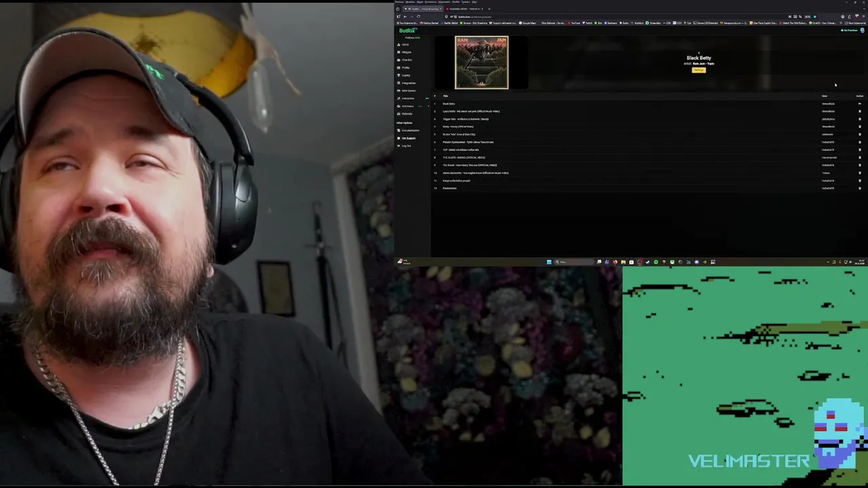Image resolution: width=868 pixels, height=488 pixels.
Task: Delete THE GHXSTS - SMOKE song row
Action: click(x=860, y=157)
